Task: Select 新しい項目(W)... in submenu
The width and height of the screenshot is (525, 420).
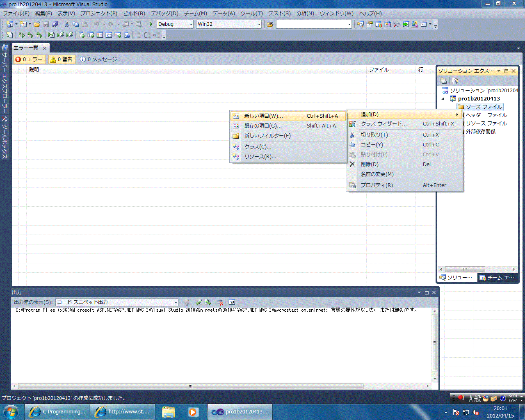Action: (288, 116)
